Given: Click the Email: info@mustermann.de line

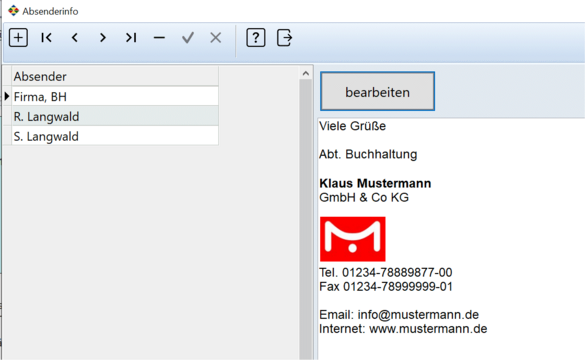Looking at the screenshot, I should [x=399, y=314].
